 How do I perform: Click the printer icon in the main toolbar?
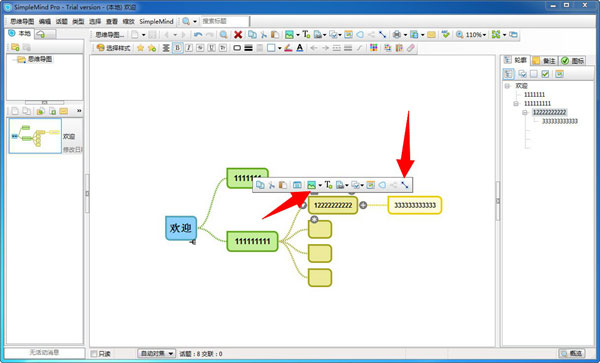pos(397,35)
